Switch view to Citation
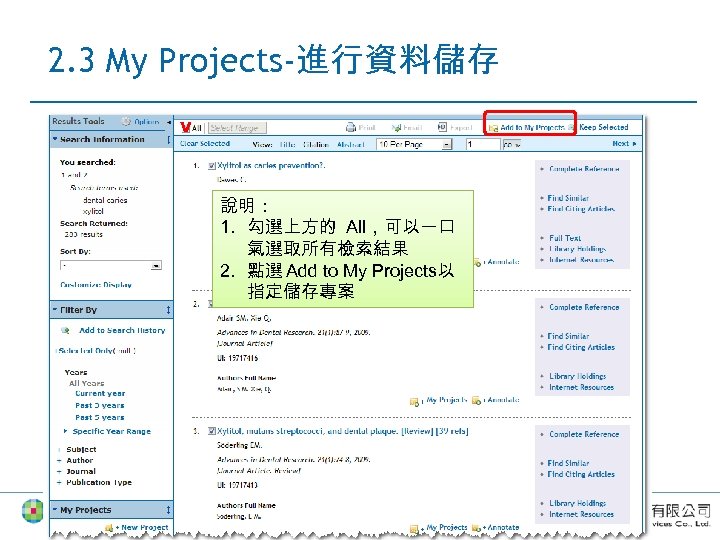 pyautogui.click(x=316, y=144)
